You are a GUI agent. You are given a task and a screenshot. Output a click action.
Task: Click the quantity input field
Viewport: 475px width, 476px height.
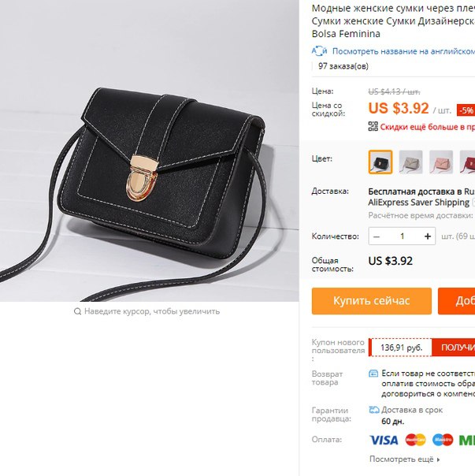pos(403,236)
